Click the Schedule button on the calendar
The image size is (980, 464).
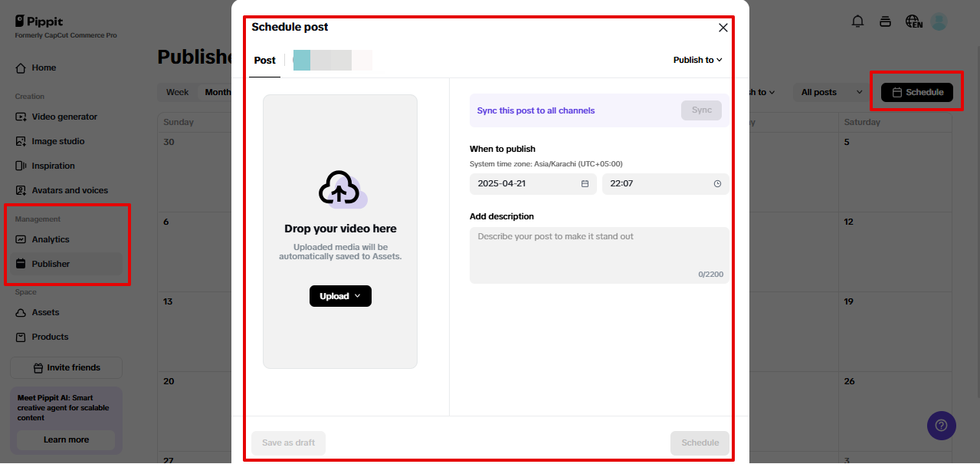(x=917, y=91)
